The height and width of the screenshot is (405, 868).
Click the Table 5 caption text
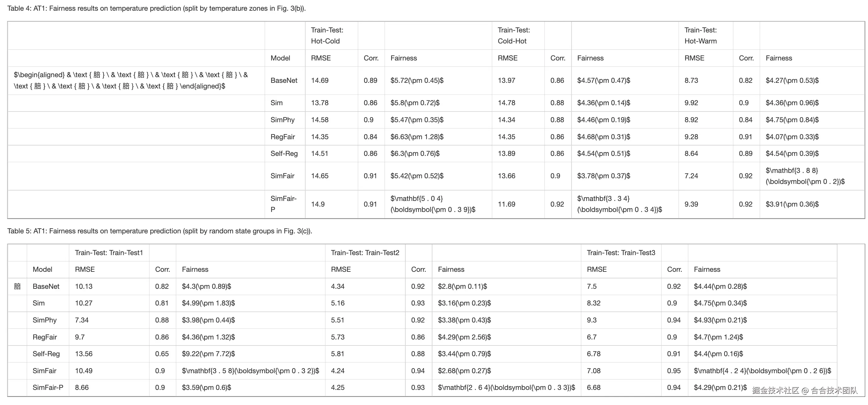[160, 231]
